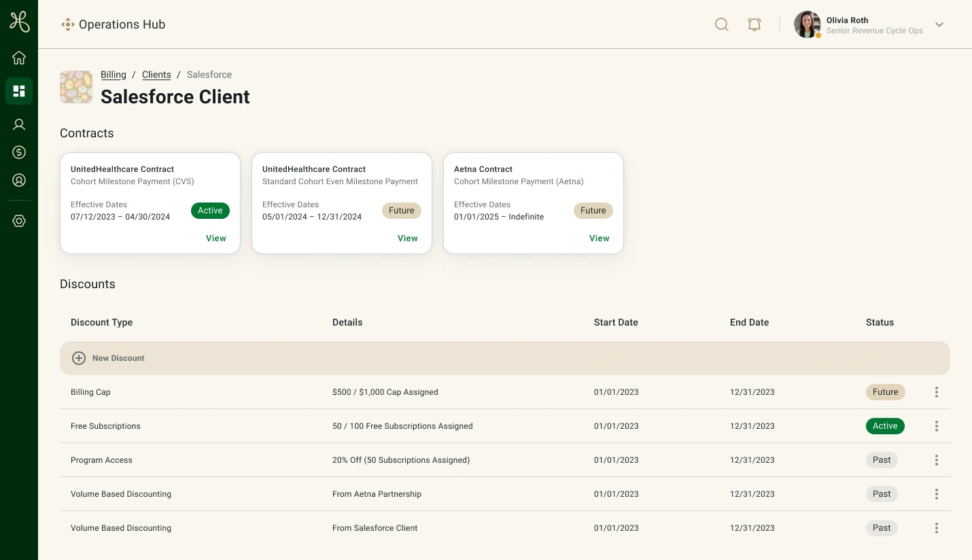Open the Home icon in the sidebar
Viewport: 972px width, 560px height.
coord(19,58)
